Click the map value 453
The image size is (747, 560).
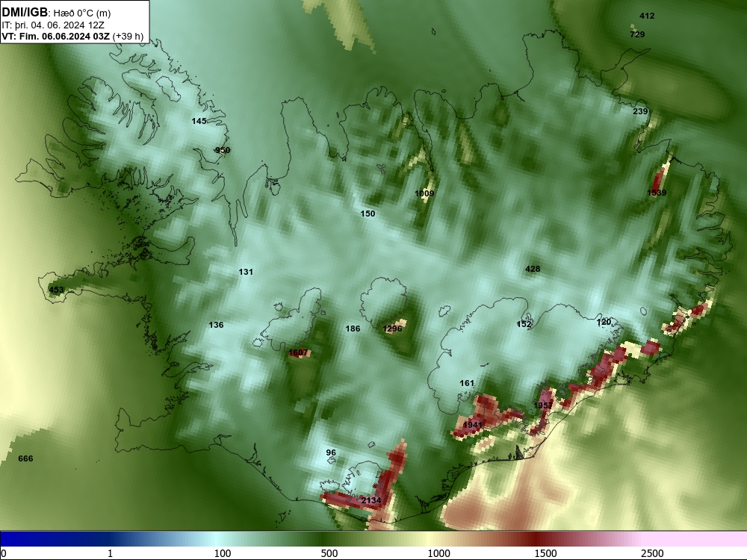pos(56,290)
